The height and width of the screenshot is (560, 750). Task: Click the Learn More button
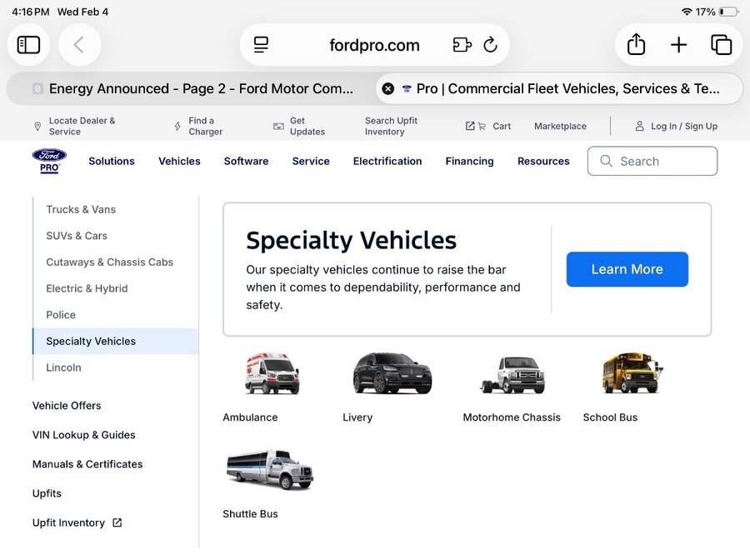[627, 269]
